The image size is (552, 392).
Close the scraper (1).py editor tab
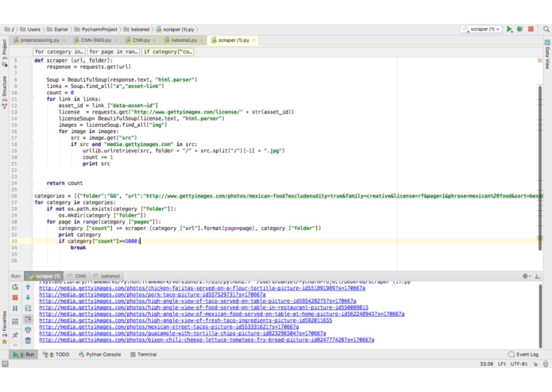pos(254,40)
